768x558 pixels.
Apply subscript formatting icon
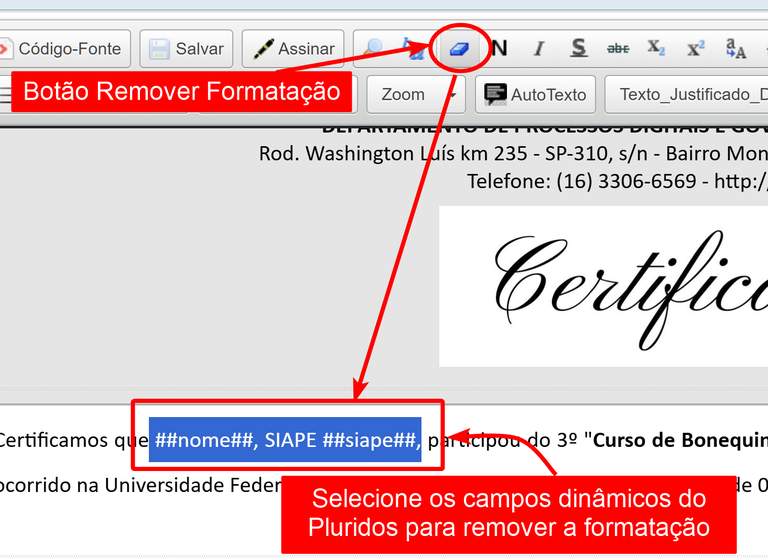click(x=656, y=48)
